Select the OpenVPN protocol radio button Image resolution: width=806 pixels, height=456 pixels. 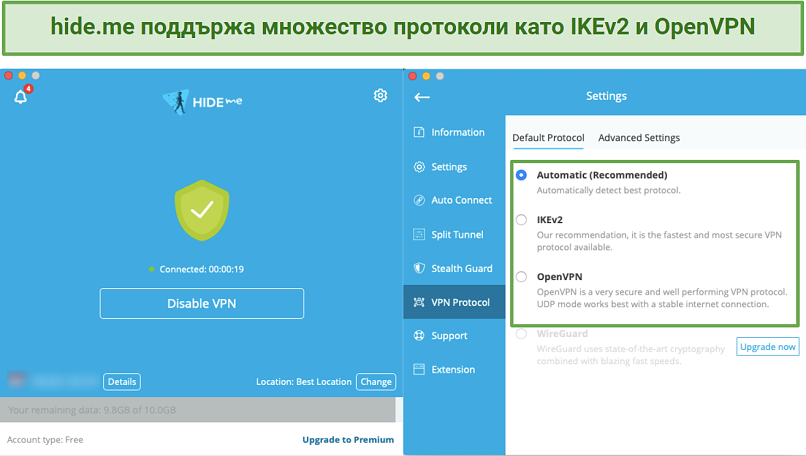521,277
